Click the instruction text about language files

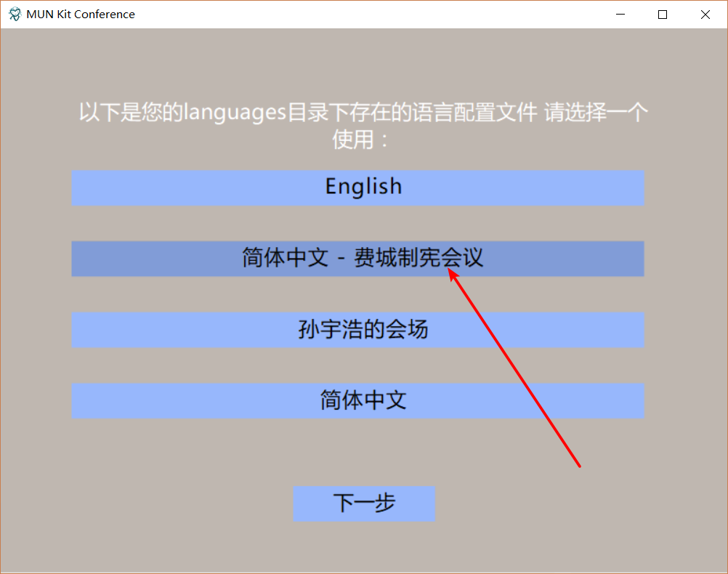[363, 125]
